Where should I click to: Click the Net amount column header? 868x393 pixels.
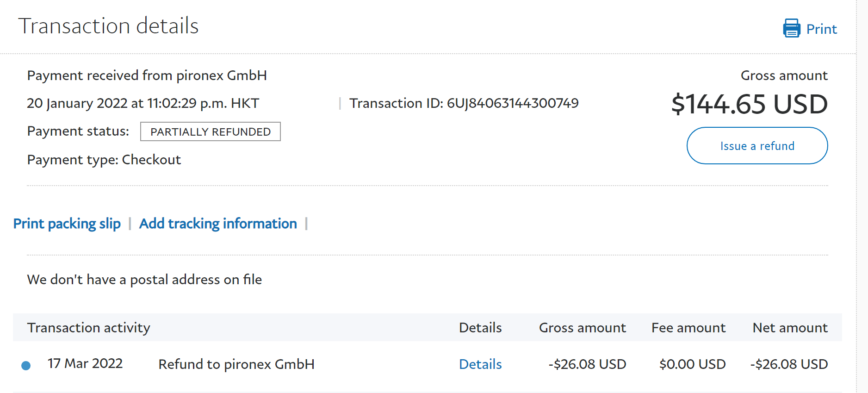[x=790, y=328]
